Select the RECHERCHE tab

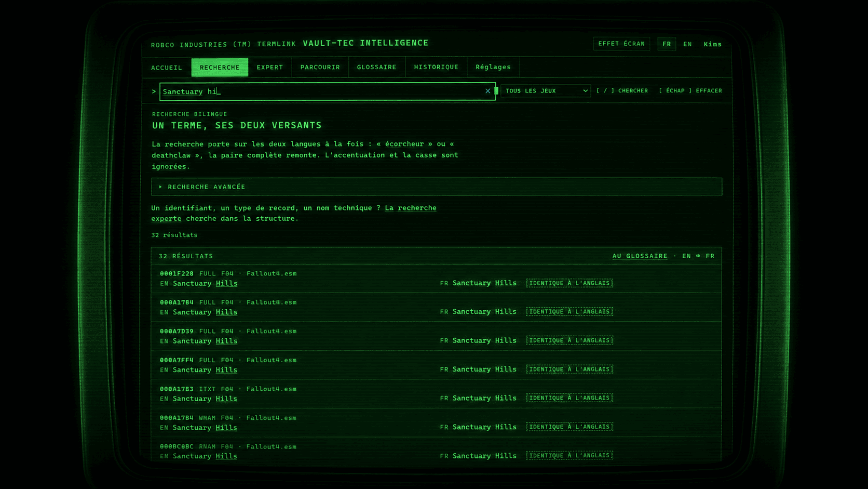point(220,68)
